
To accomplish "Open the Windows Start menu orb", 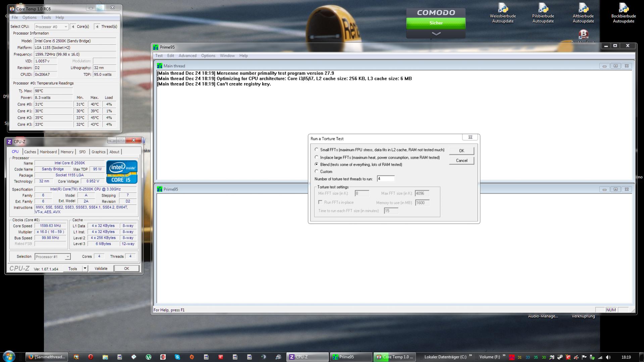I will click(x=9, y=356).
